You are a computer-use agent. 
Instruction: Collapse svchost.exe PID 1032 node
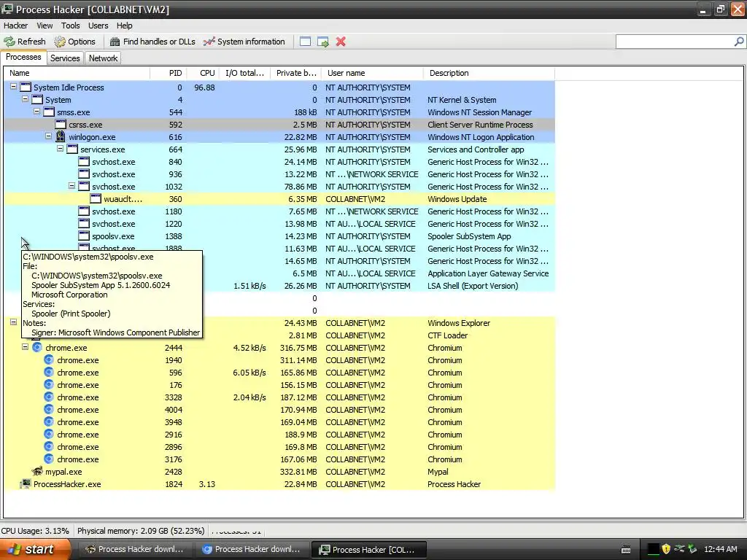(x=72, y=186)
